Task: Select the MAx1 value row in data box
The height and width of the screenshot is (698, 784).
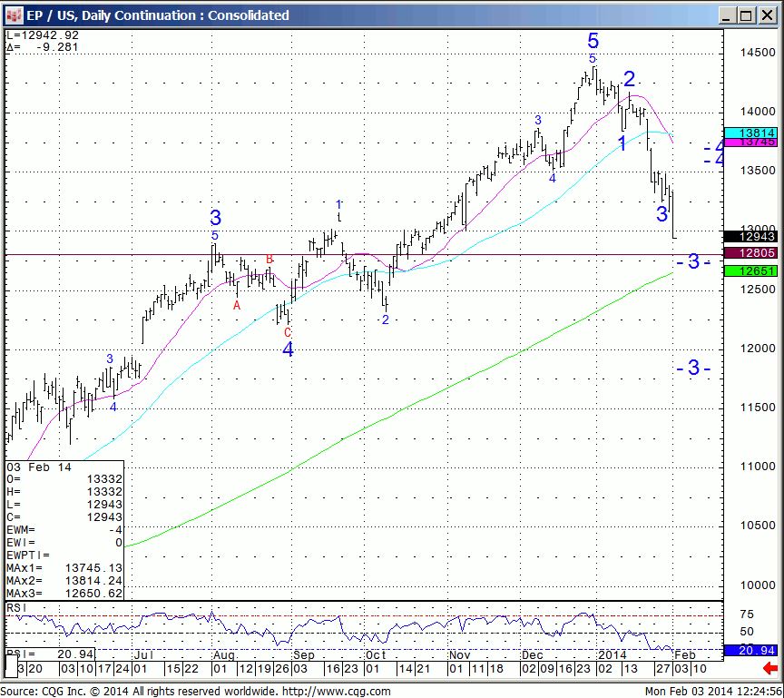Action: pos(64,568)
